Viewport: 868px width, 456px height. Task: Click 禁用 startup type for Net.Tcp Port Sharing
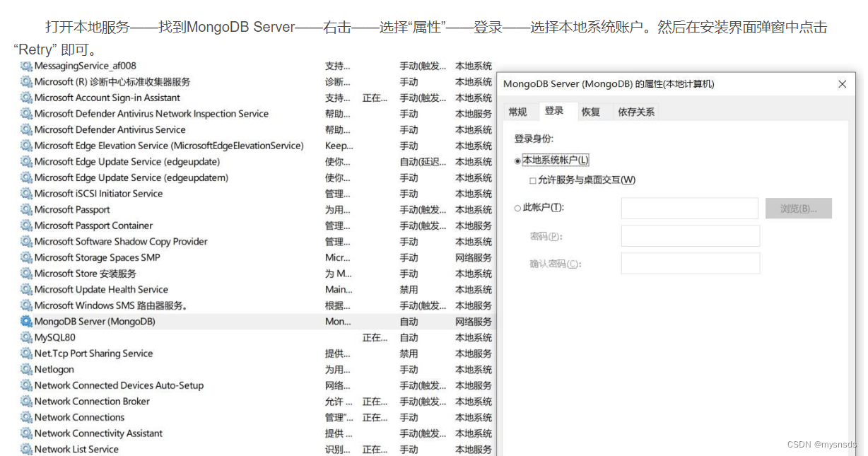tap(409, 353)
